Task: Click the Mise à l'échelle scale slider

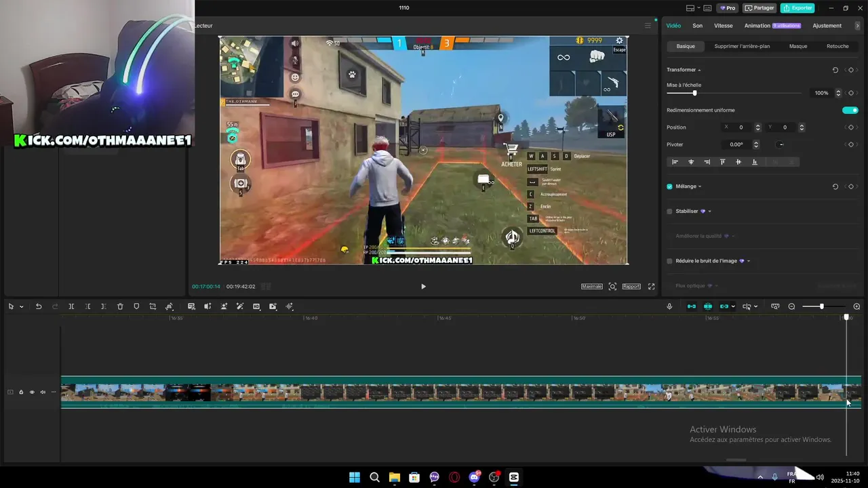Action: point(734,93)
